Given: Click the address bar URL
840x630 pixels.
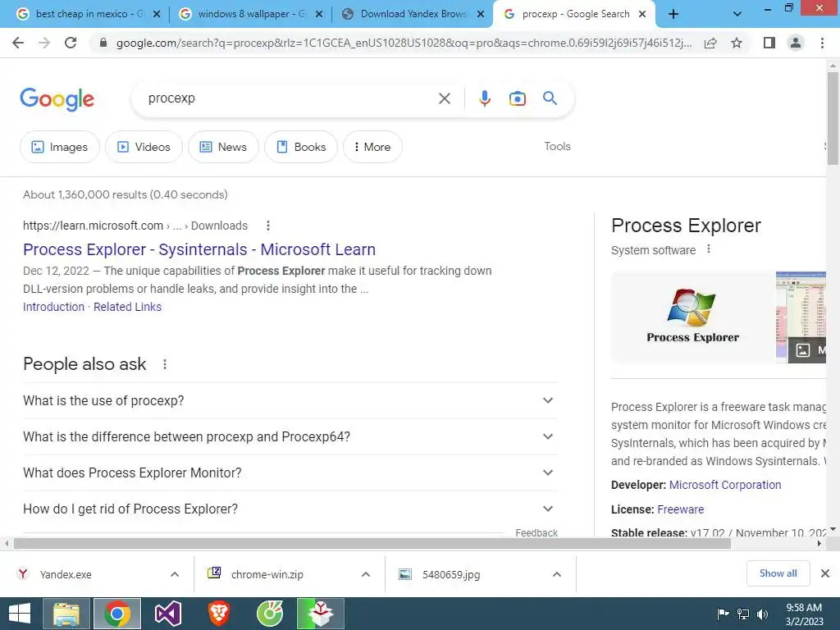Looking at the screenshot, I should point(404,43).
